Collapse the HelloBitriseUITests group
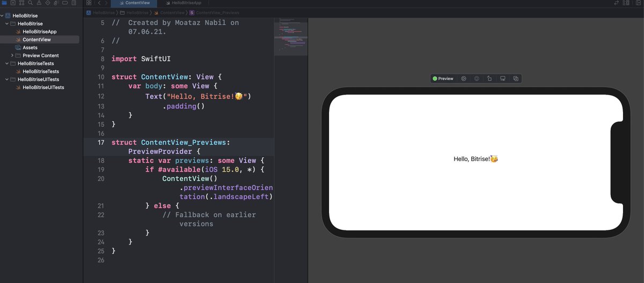Screen dimensions: 644x283 pyautogui.click(x=7, y=79)
